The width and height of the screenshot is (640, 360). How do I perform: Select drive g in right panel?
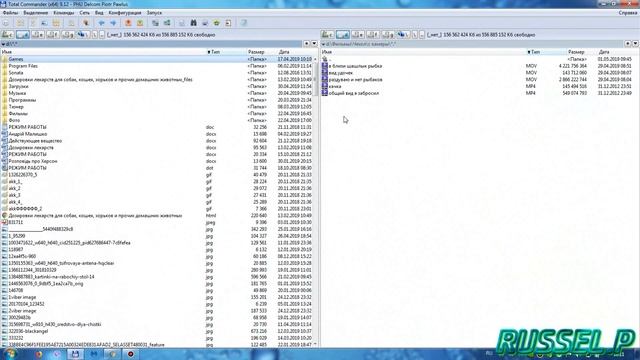[x=388, y=35]
